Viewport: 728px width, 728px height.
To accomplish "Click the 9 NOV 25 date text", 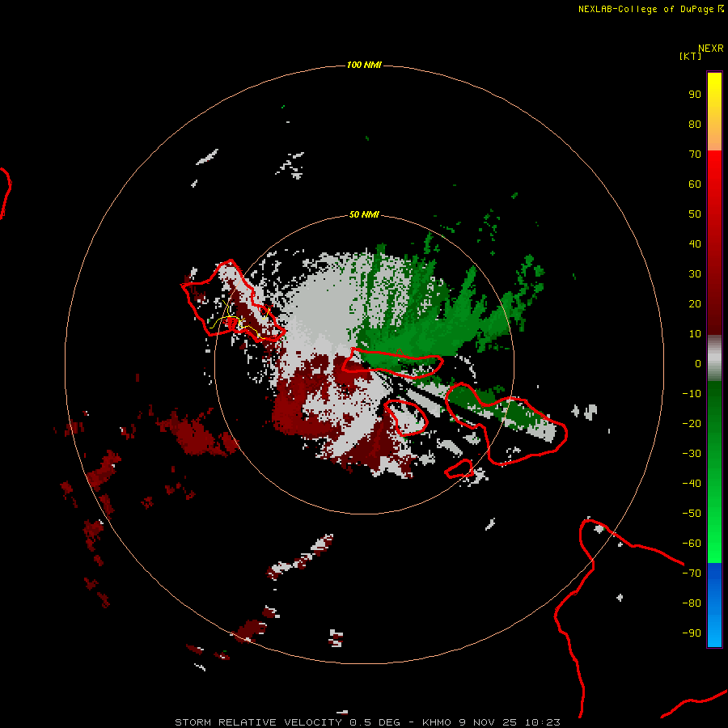I will point(489,722).
